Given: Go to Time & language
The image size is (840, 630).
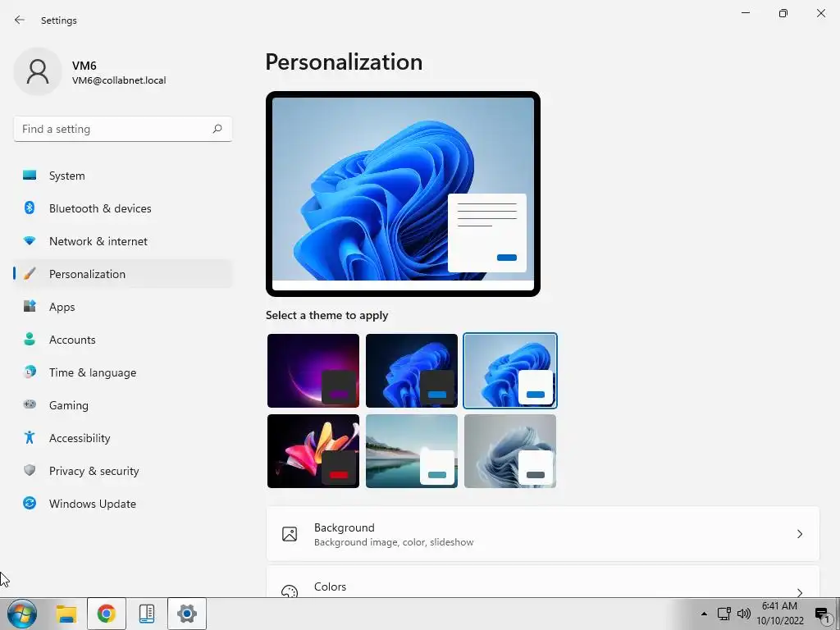Looking at the screenshot, I should coord(123,372).
